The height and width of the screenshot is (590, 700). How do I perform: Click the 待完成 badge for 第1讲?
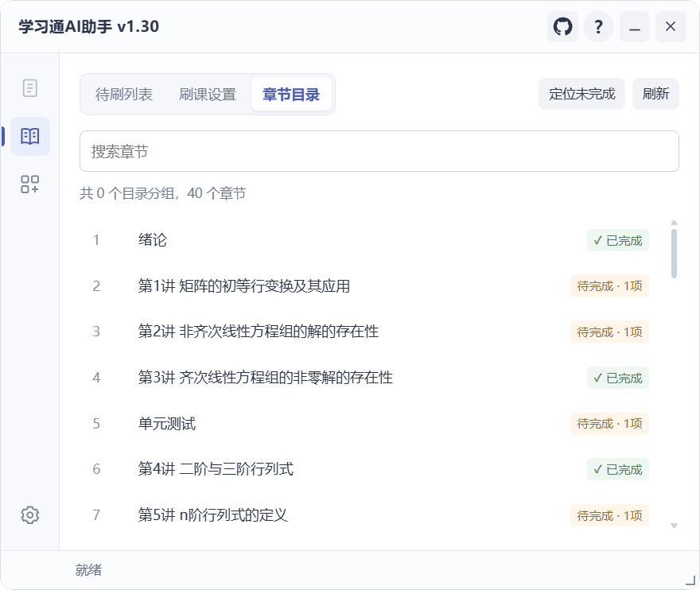point(609,286)
